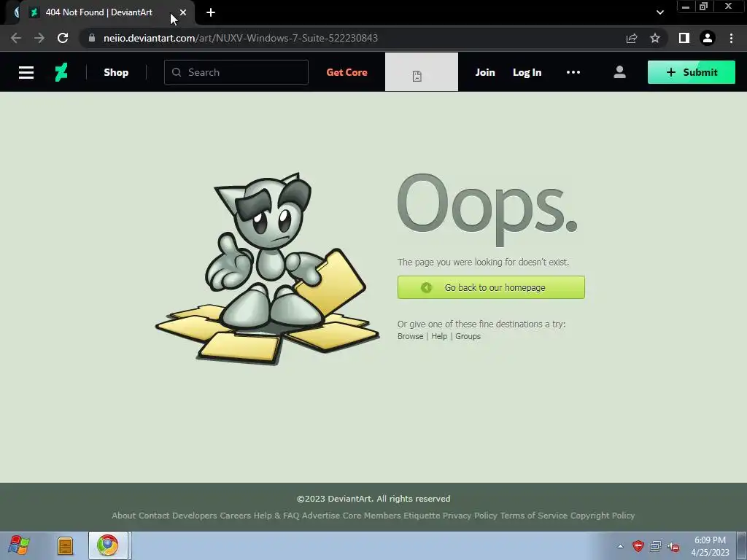Click the Terms of Service footer link
This screenshot has width=747, height=560.
533,516
